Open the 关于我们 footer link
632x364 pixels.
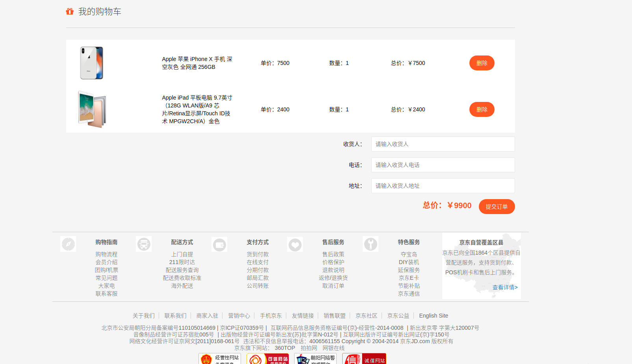coord(143,316)
